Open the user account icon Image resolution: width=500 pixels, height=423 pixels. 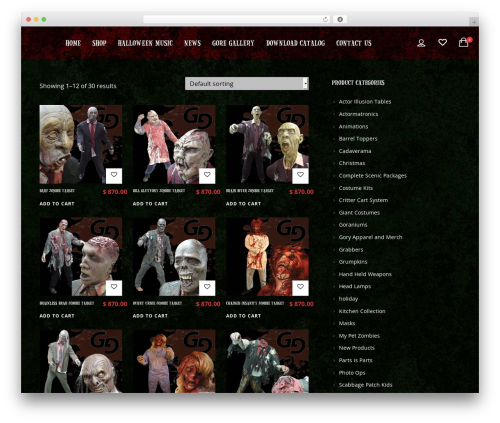(x=421, y=43)
